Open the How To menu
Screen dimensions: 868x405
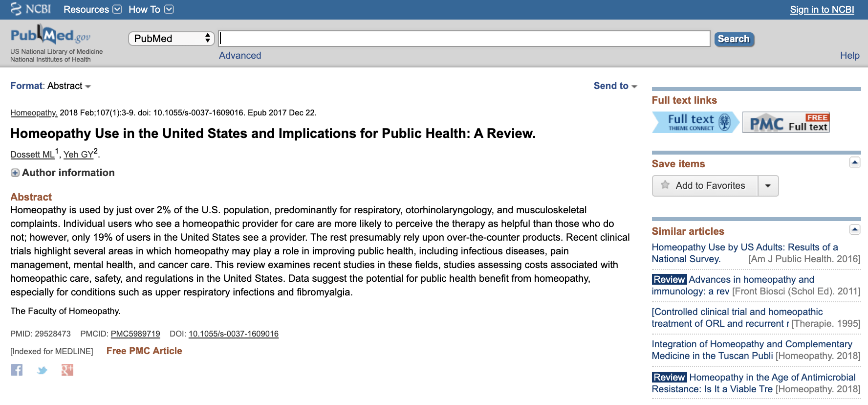pos(151,9)
